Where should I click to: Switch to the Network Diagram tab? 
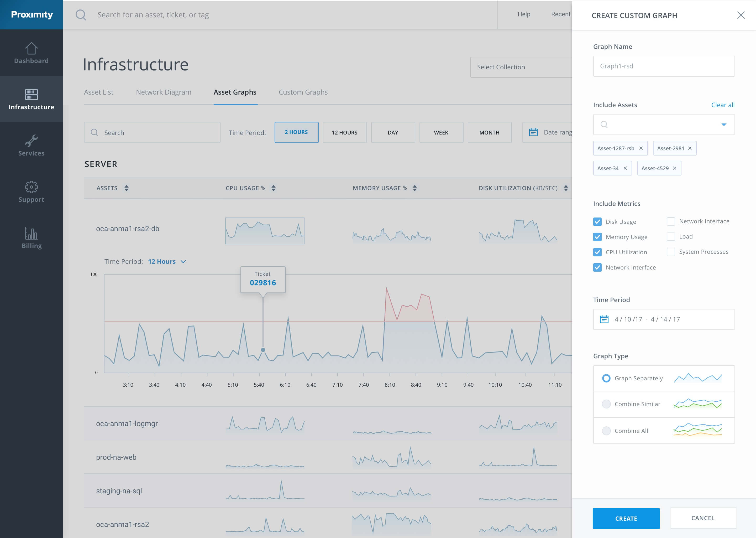click(x=164, y=92)
